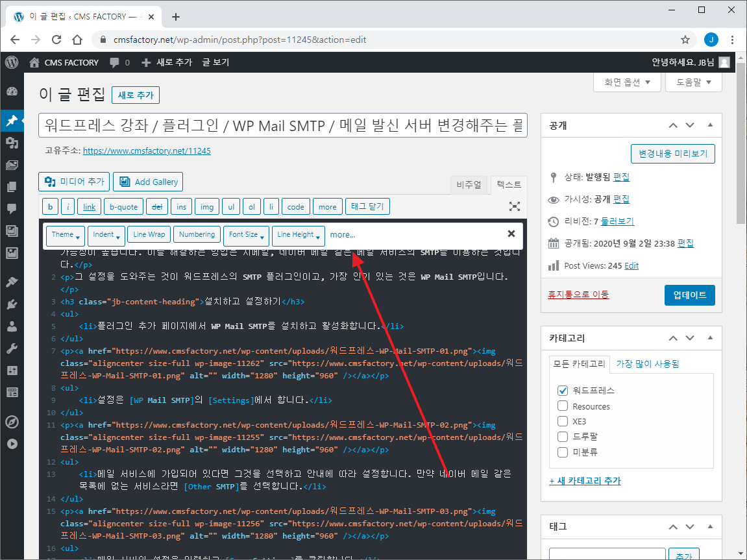The image size is (747, 560).
Task: Toggle Line Wrap in code editor
Action: pos(149,234)
